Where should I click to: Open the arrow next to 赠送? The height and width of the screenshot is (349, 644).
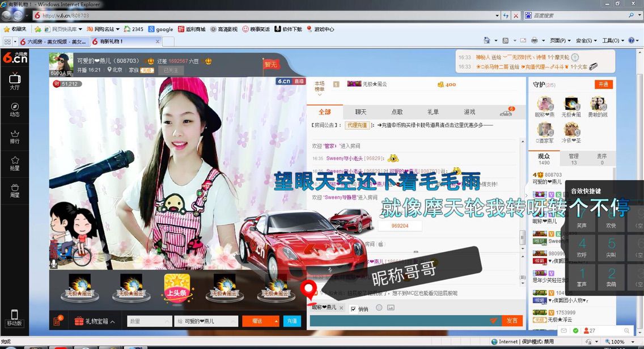click(x=276, y=321)
